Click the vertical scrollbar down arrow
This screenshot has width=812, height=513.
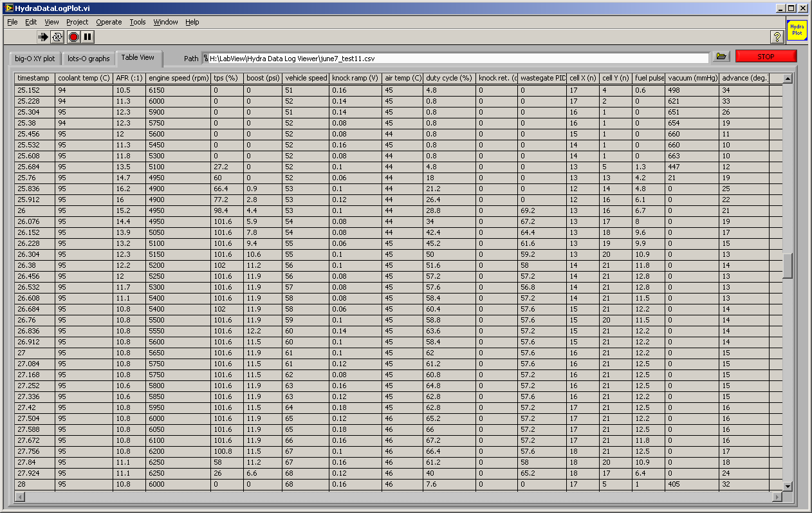tap(788, 486)
